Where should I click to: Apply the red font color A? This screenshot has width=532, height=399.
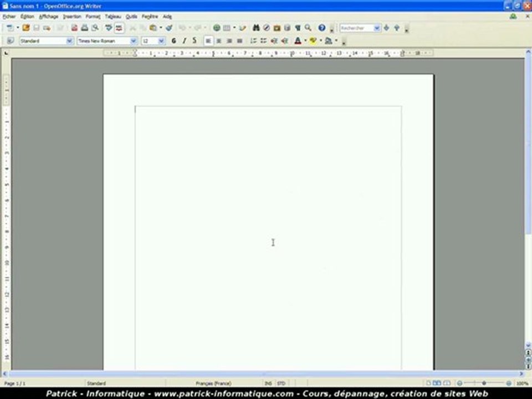(x=298, y=41)
